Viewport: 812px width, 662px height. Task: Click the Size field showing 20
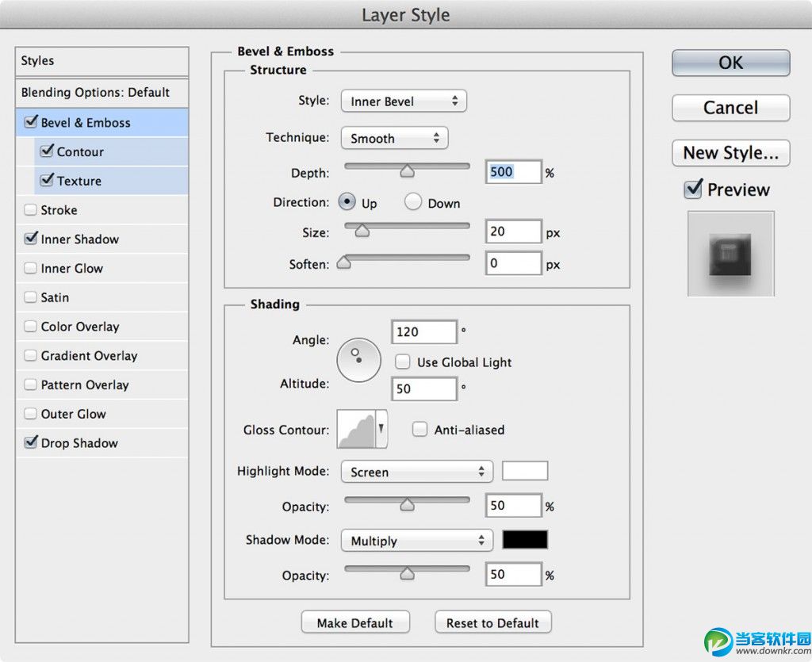click(x=514, y=232)
